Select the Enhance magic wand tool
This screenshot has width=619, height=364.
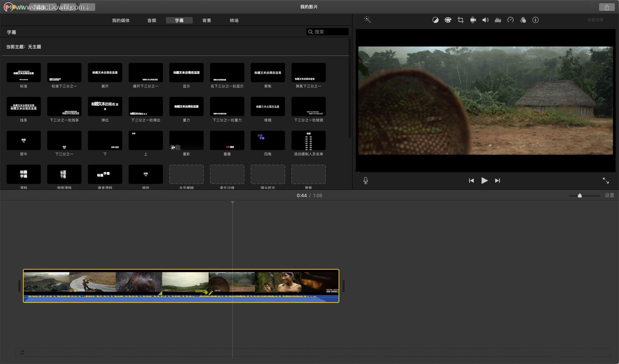pyautogui.click(x=367, y=20)
